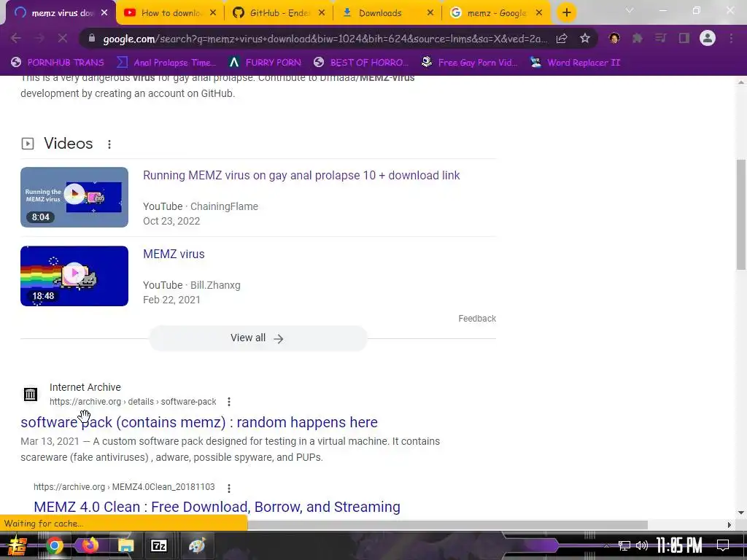
Task: Open the media control icon in toolbar
Action: click(x=661, y=38)
